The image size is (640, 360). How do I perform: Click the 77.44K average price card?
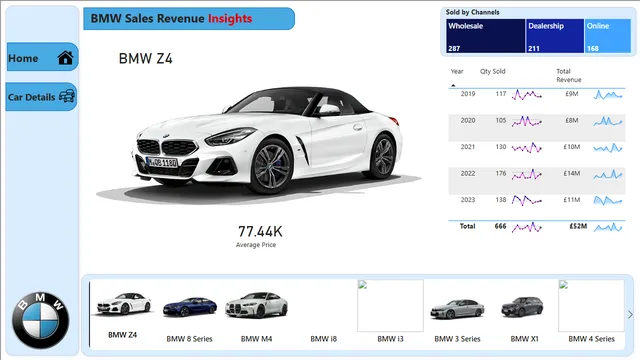(260, 236)
